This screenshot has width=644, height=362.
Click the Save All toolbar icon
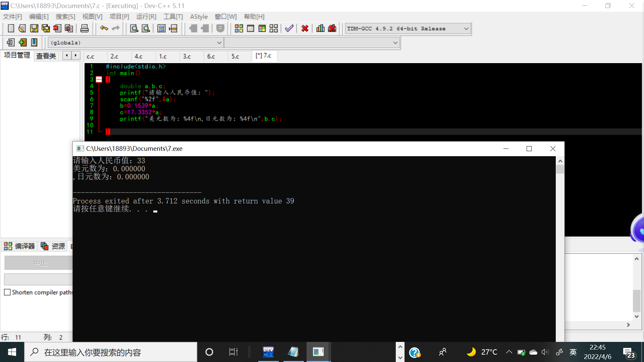click(x=46, y=28)
